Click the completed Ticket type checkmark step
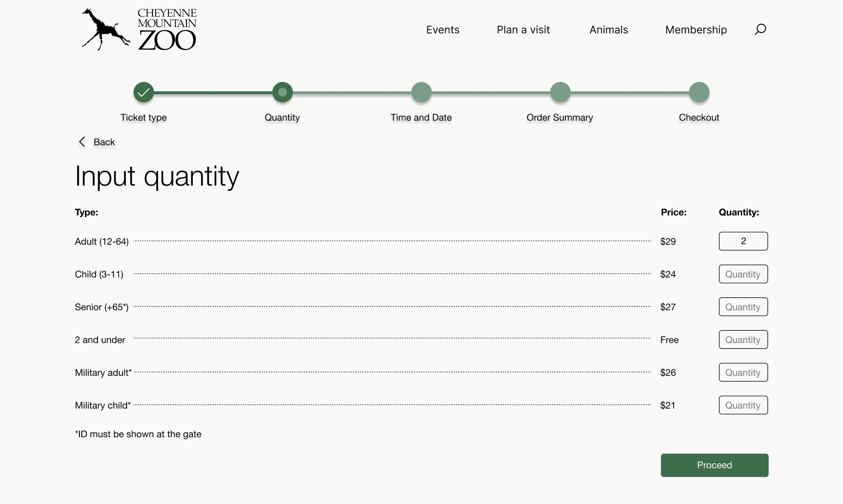Screen dimensions: 843x504 click(x=144, y=92)
